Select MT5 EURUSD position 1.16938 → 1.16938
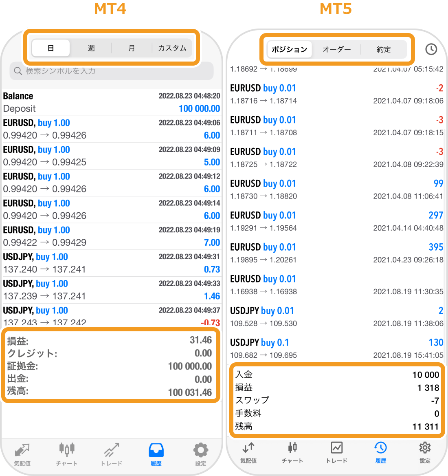448x476 pixels. [337, 285]
